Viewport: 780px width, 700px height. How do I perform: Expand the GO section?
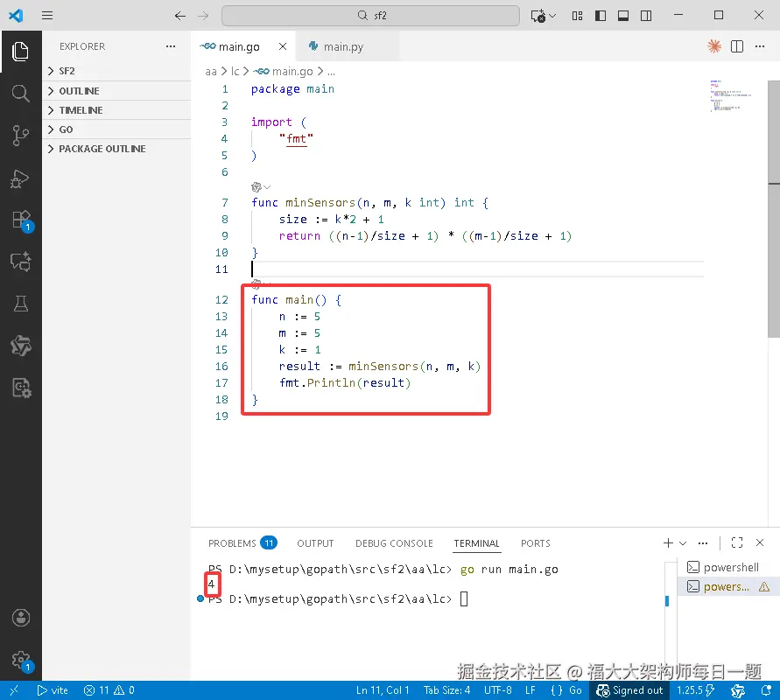pyautogui.click(x=116, y=129)
